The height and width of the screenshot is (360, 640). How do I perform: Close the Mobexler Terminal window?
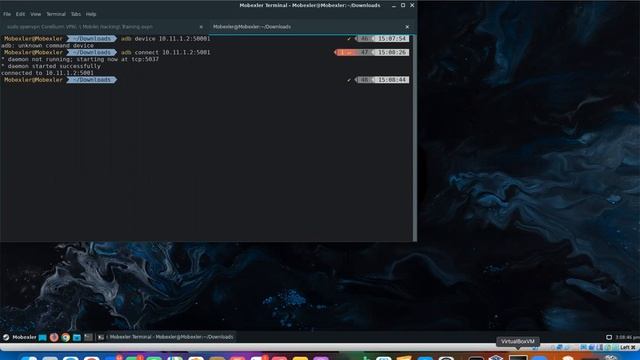pyautogui.click(x=412, y=5)
